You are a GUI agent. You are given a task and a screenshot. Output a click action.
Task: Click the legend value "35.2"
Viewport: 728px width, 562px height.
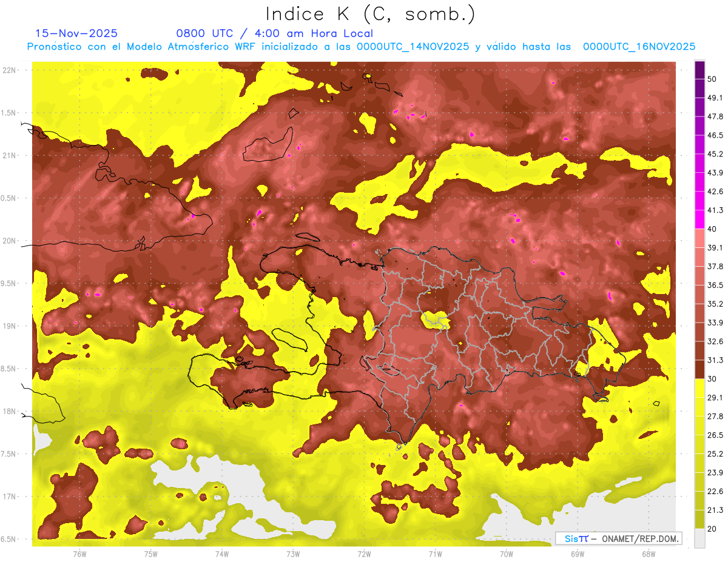coord(715,304)
